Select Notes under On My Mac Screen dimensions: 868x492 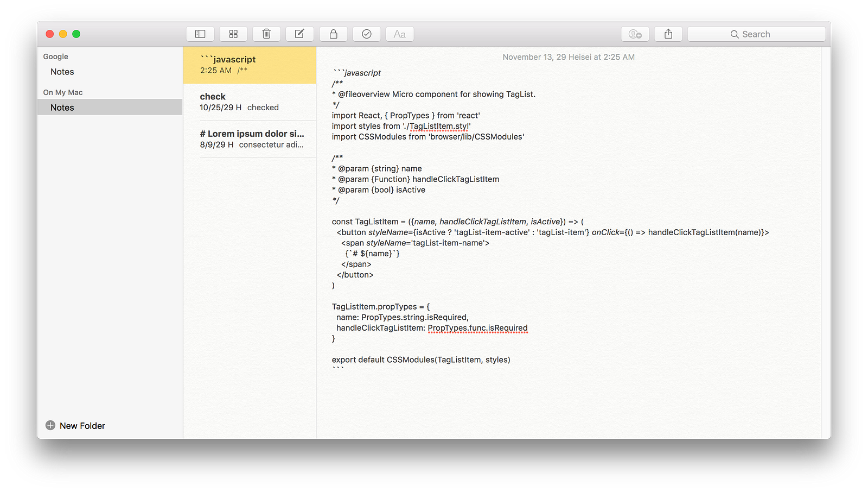(x=110, y=107)
